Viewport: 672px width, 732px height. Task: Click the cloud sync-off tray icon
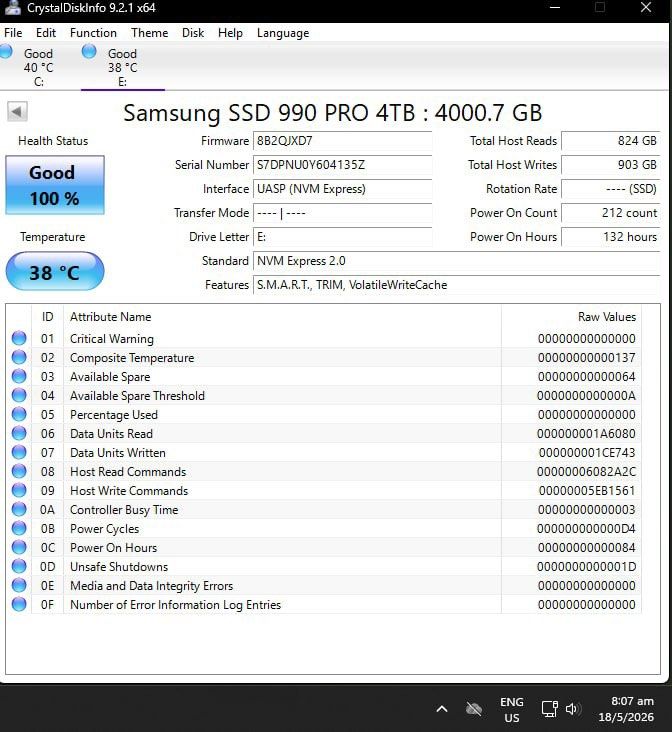474,709
